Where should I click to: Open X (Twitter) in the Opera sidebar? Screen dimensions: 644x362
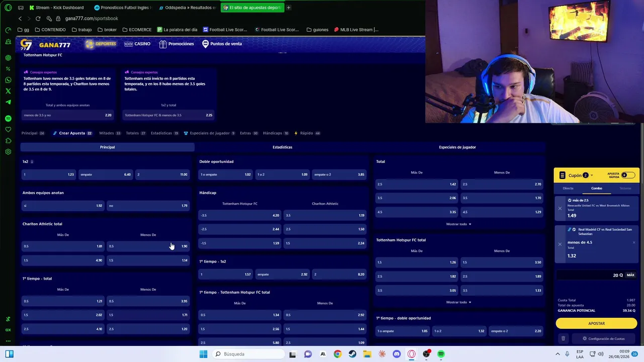(8, 91)
